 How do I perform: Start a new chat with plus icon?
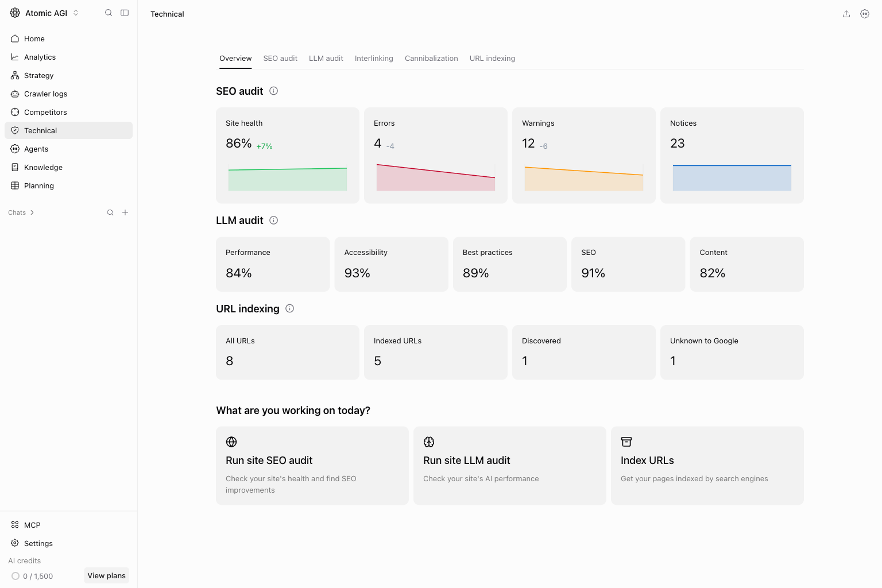coord(125,212)
